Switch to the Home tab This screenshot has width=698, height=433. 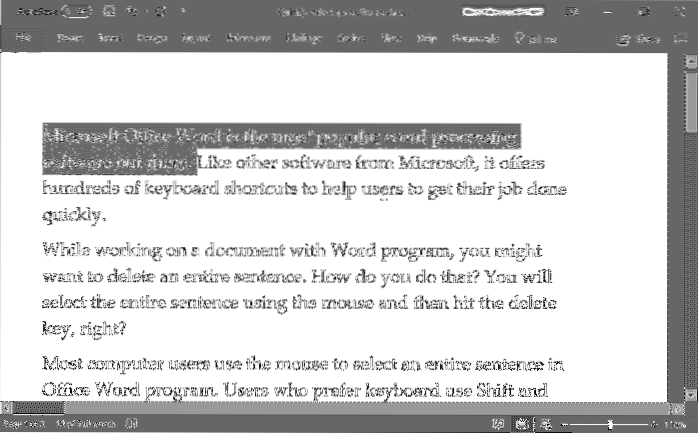70,38
